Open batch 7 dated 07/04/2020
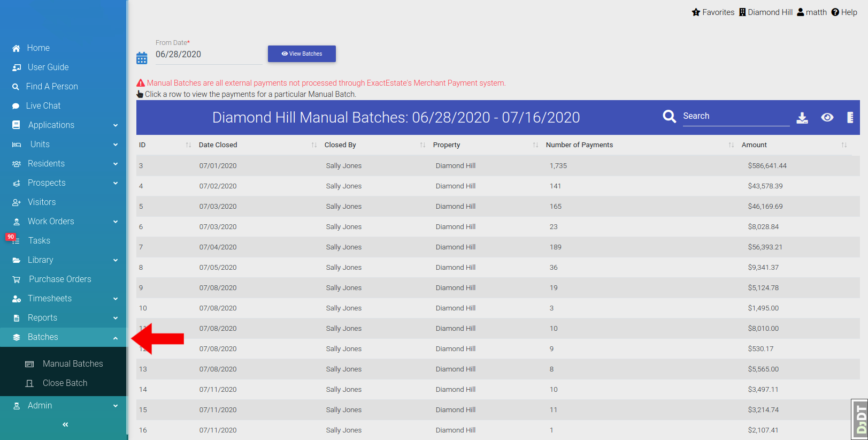This screenshot has width=868, height=440. 498,247
